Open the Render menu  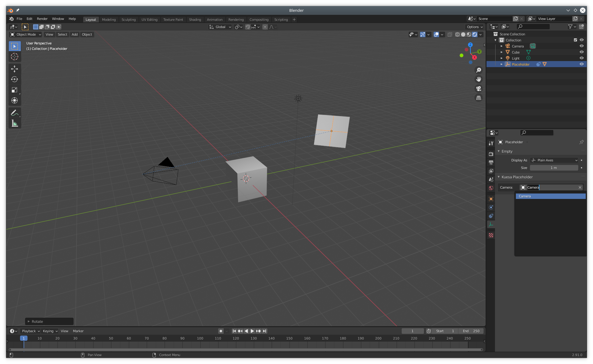coord(42,19)
